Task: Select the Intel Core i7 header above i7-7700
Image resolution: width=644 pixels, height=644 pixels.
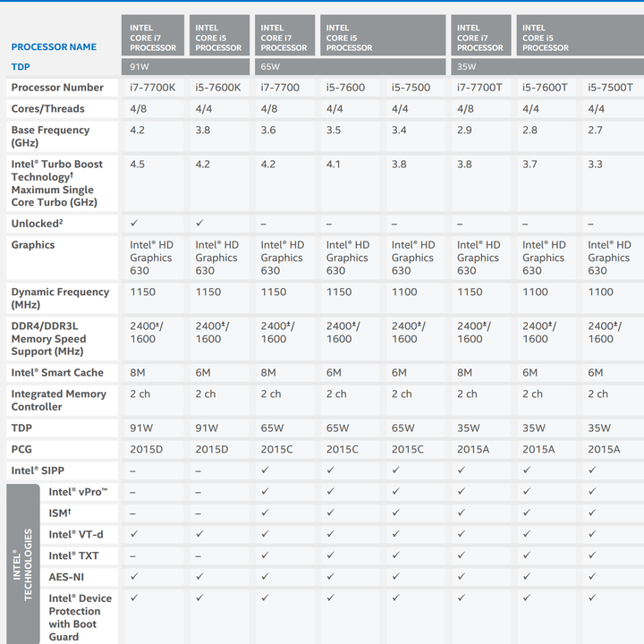Action: tap(284, 35)
